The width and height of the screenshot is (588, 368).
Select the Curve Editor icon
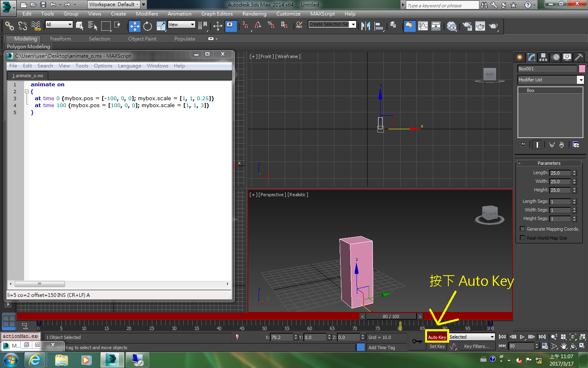click(x=423, y=26)
